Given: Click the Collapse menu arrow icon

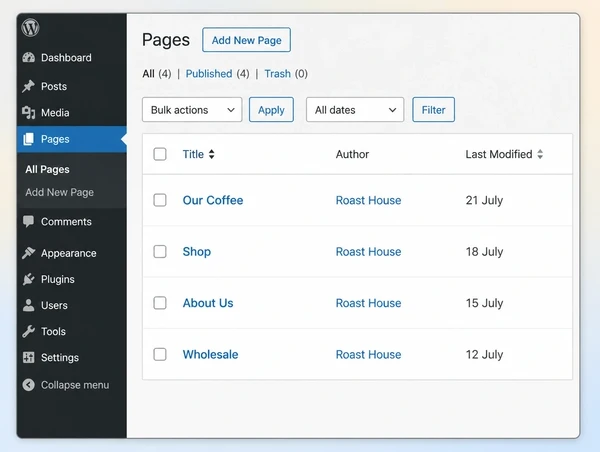Looking at the screenshot, I should click(29, 385).
